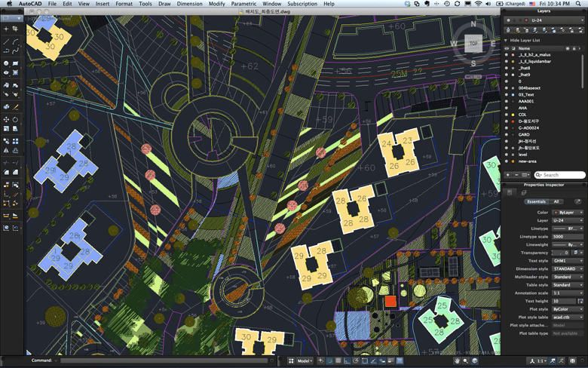This screenshot has width=588, height=368.
Task: Select the Essentials properties button
Action: coord(536,201)
